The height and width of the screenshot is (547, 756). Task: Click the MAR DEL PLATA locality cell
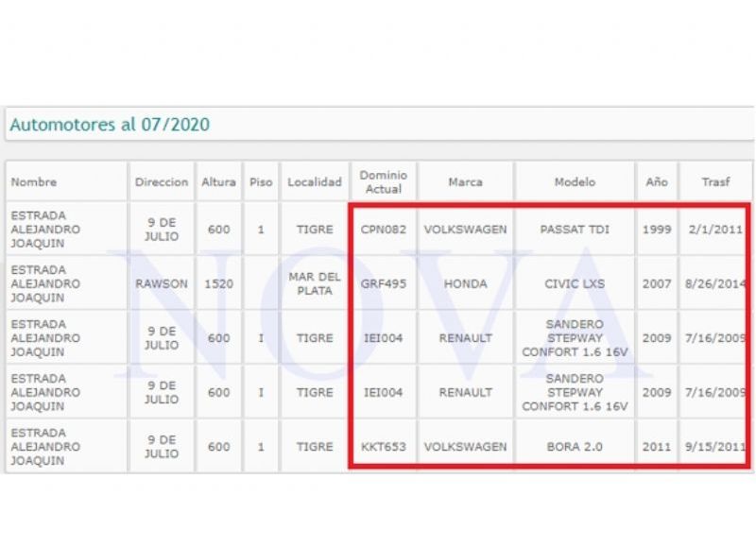click(315, 283)
